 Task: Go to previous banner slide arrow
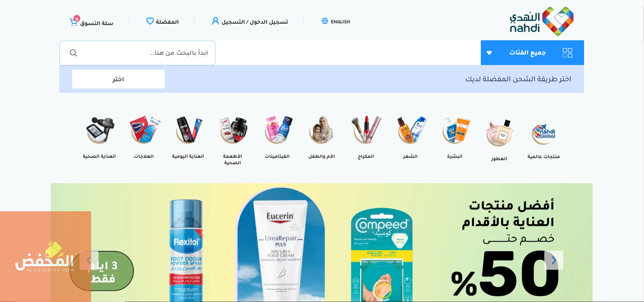tap(89, 260)
